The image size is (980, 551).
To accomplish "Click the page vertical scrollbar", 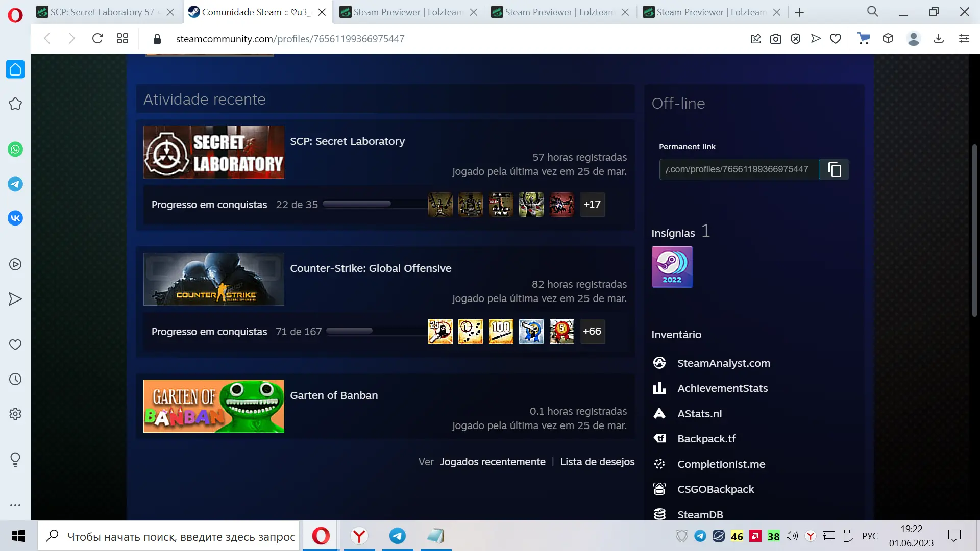I will click(x=974, y=230).
